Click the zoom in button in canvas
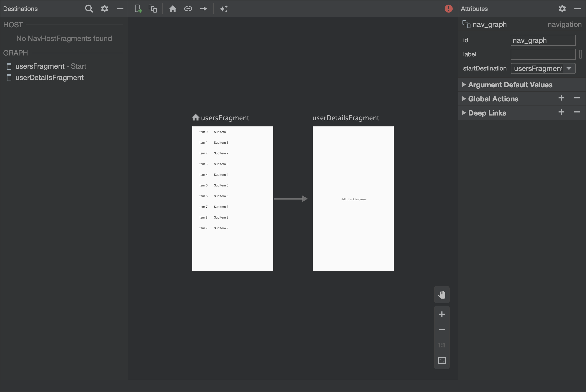The width and height of the screenshot is (586, 392). tap(442, 314)
